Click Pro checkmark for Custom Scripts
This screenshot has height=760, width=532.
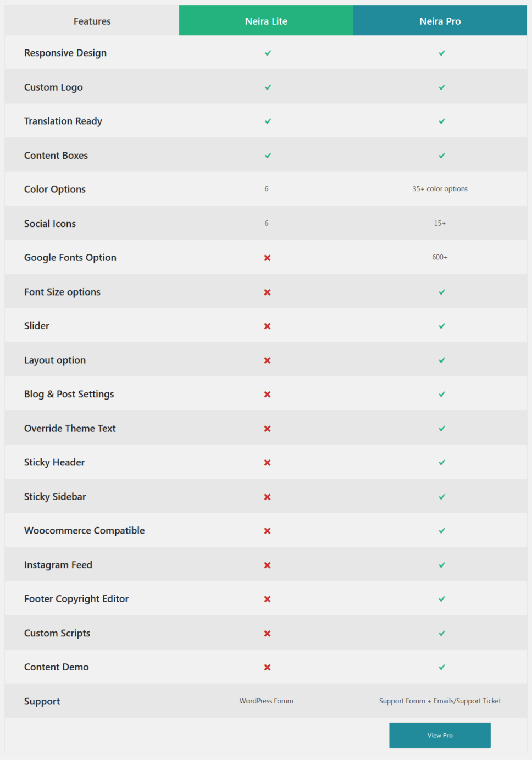click(x=442, y=633)
